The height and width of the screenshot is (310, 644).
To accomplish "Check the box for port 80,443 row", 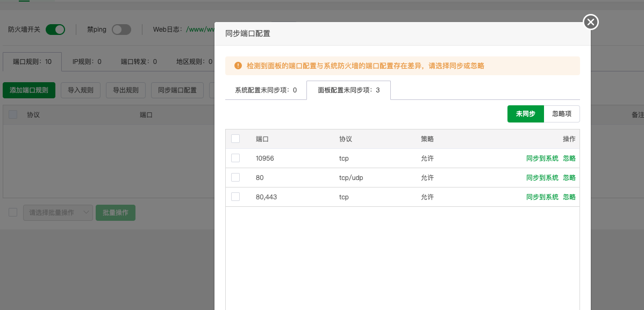I will tap(235, 197).
